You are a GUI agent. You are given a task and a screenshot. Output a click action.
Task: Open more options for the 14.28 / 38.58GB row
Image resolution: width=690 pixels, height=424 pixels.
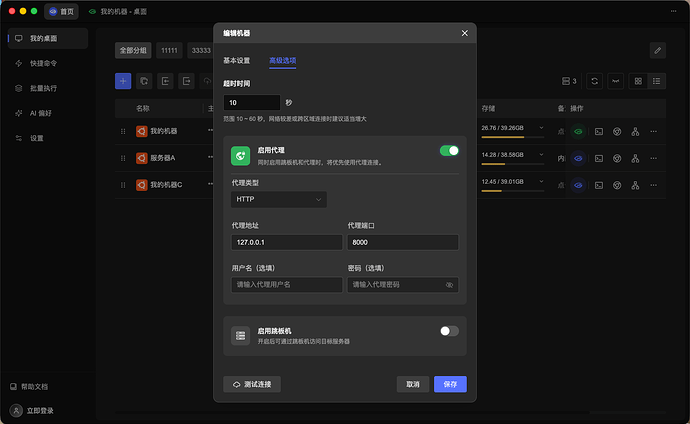pyautogui.click(x=653, y=158)
